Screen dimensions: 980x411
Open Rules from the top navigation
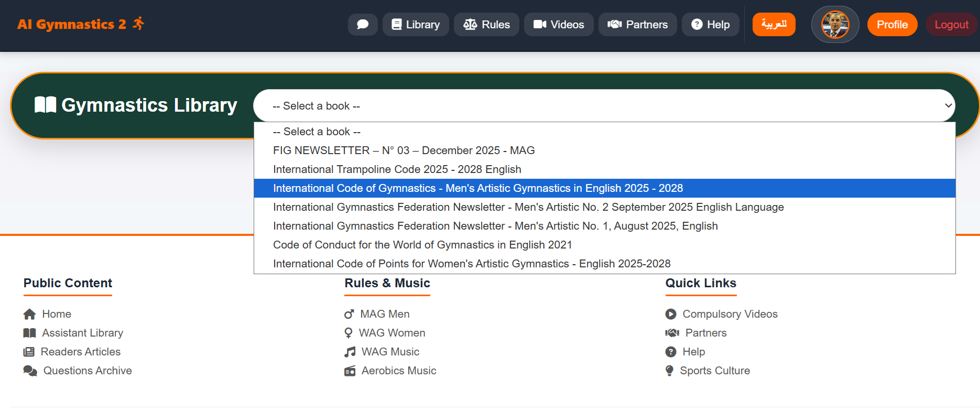[x=486, y=25]
